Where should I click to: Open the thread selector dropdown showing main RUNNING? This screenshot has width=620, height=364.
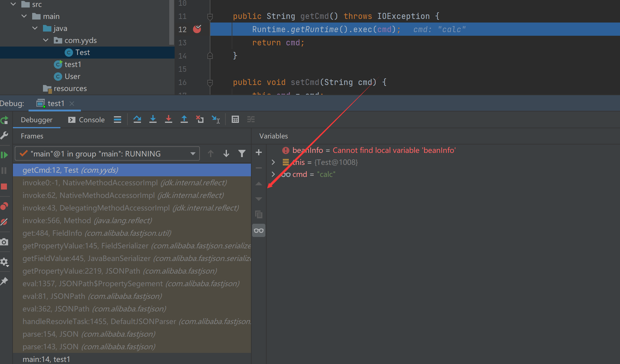tap(107, 154)
